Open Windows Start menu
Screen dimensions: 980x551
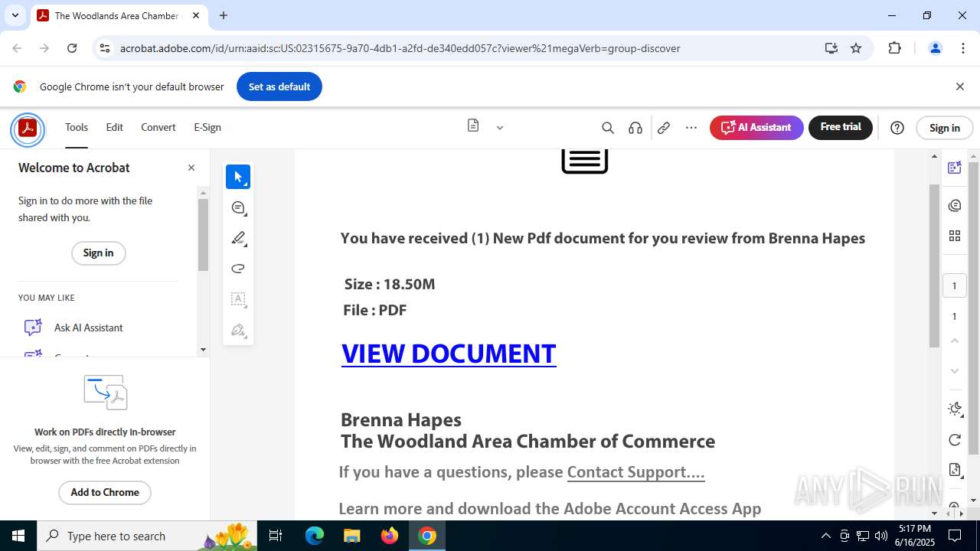point(18,536)
